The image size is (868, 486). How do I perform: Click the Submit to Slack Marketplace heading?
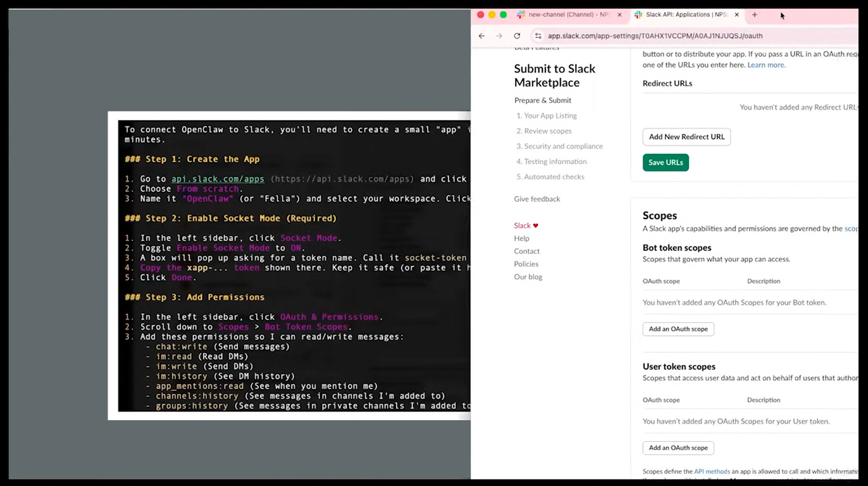(x=555, y=75)
